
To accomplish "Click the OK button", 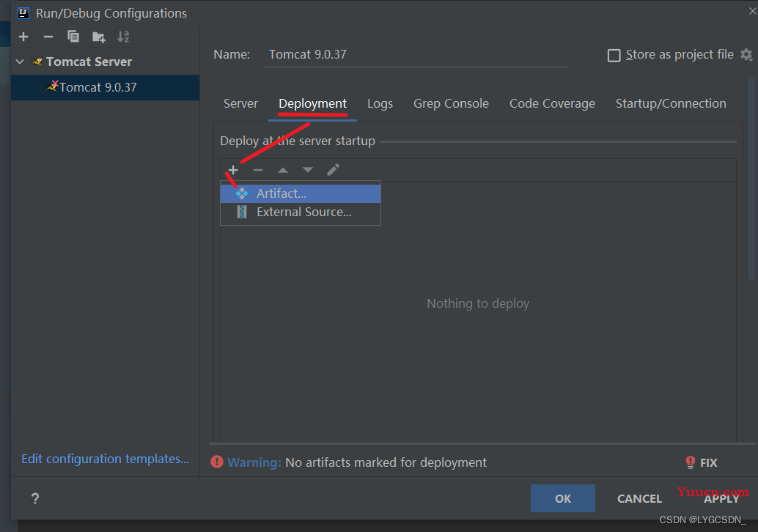I will coord(563,498).
